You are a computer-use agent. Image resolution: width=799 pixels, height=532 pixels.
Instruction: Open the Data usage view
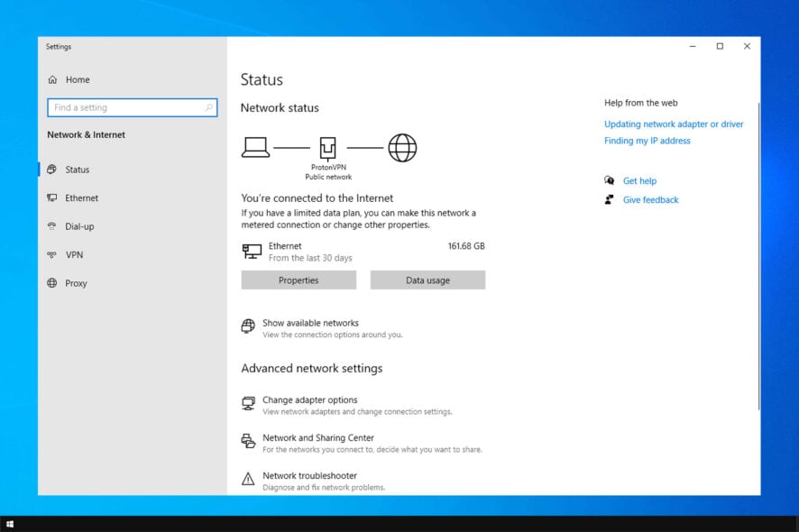[x=427, y=280]
